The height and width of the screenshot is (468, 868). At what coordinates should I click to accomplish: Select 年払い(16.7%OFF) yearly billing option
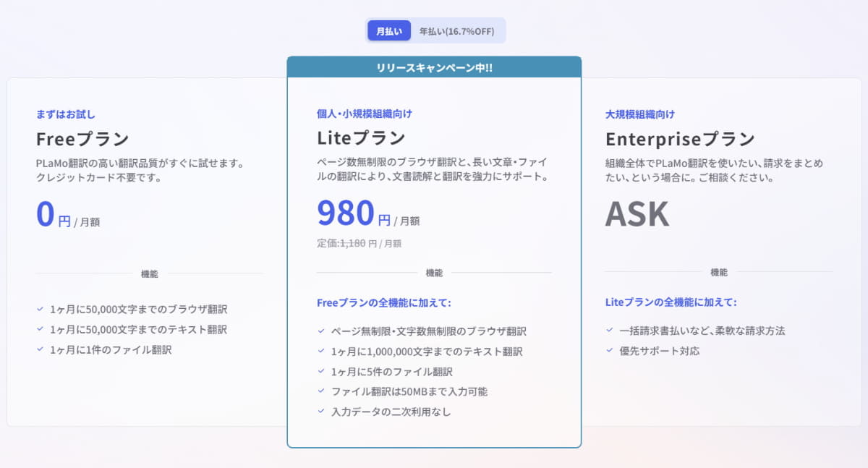click(x=456, y=30)
